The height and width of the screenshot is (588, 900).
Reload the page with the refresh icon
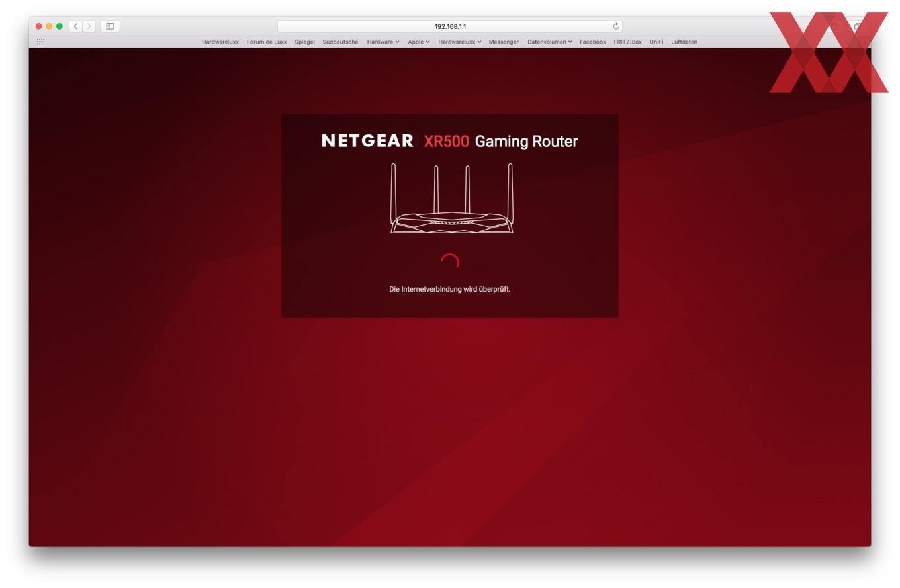[x=616, y=26]
